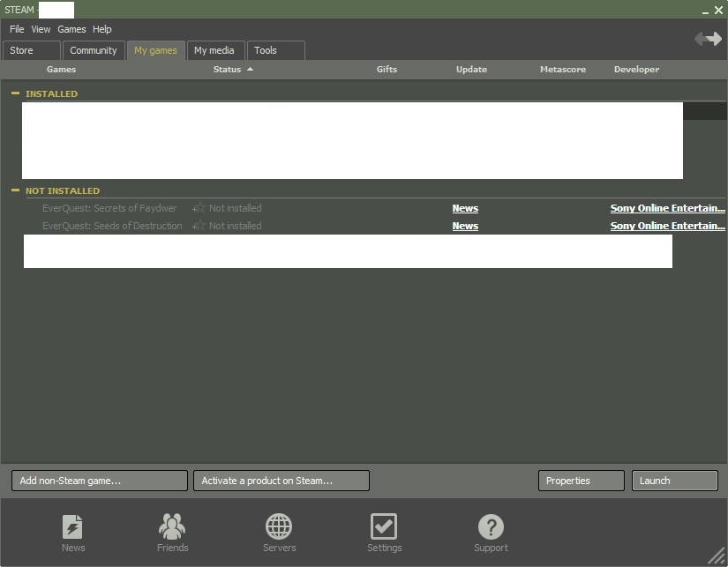Screen dimensions: 728x567
Task: Switch to the Store tab
Action: (x=32, y=50)
